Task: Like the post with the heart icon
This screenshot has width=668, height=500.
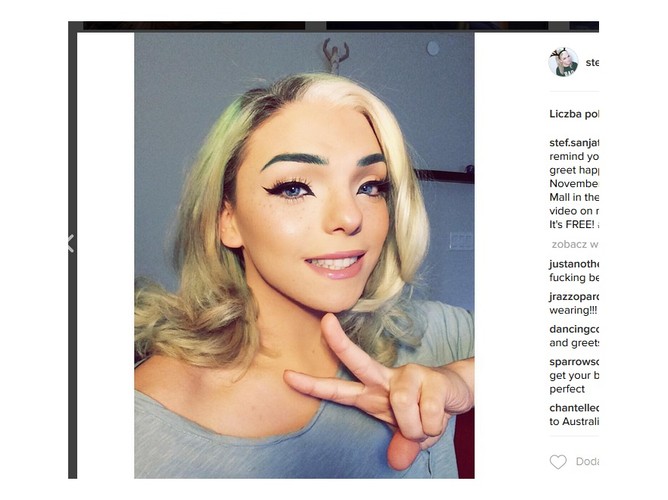Action: (x=558, y=462)
